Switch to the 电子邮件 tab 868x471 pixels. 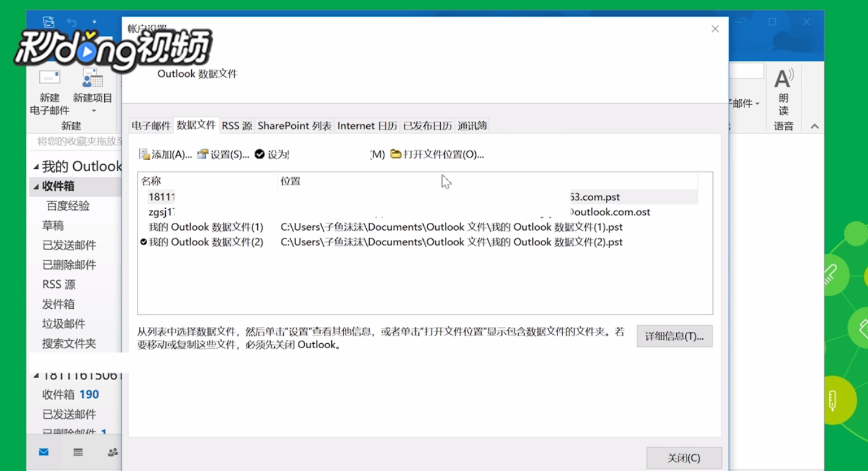point(151,125)
